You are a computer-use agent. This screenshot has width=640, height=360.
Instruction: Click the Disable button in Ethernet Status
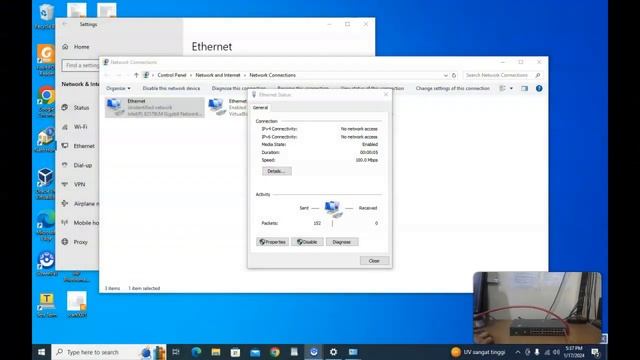click(x=307, y=242)
